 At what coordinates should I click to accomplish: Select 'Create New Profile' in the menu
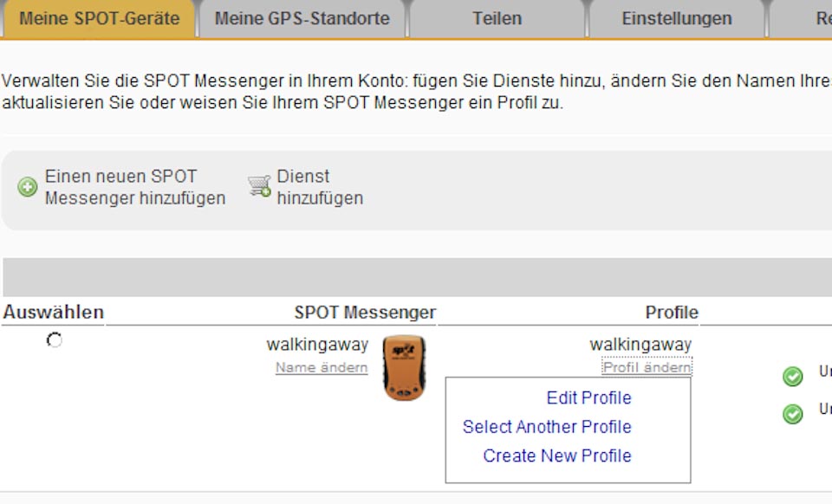pyautogui.click(x=557, y=456)
